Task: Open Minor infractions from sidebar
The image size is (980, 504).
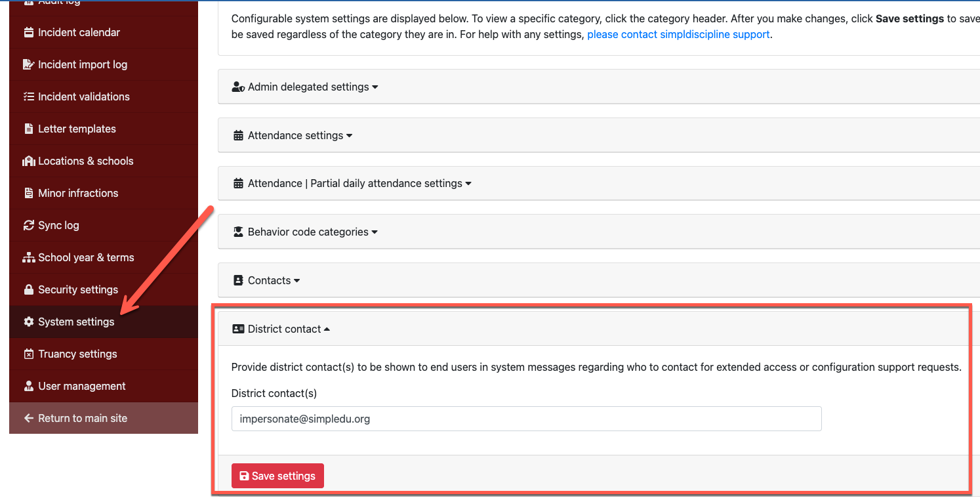Action: click(78, 193)
